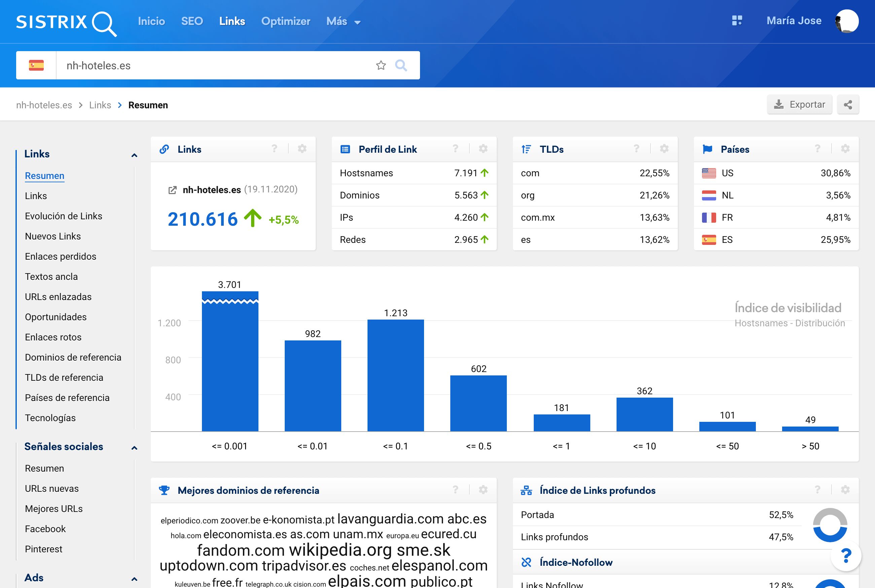Click help question mark on Perfil de Link

tap(455, 149)
